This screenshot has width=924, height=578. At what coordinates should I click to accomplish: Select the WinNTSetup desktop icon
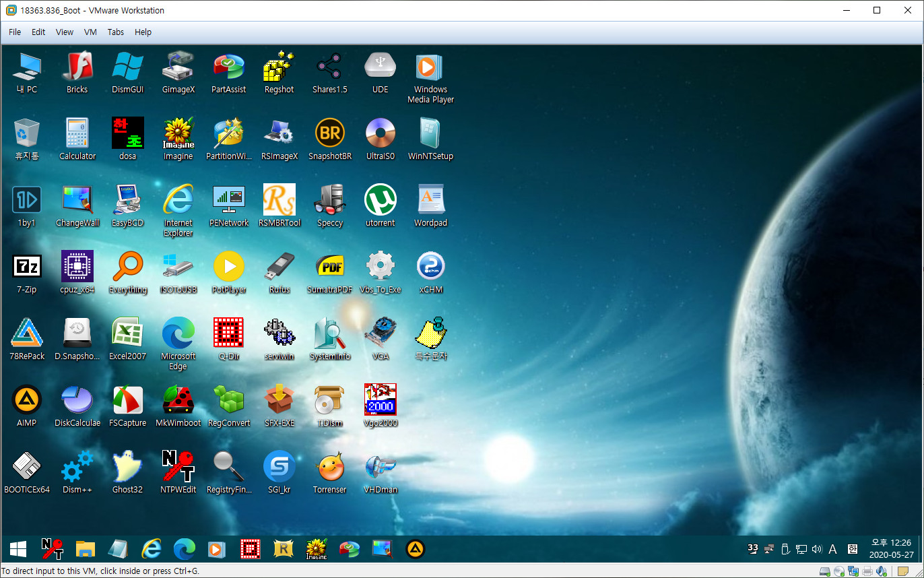pyautogui.click(x=431, y=139)
